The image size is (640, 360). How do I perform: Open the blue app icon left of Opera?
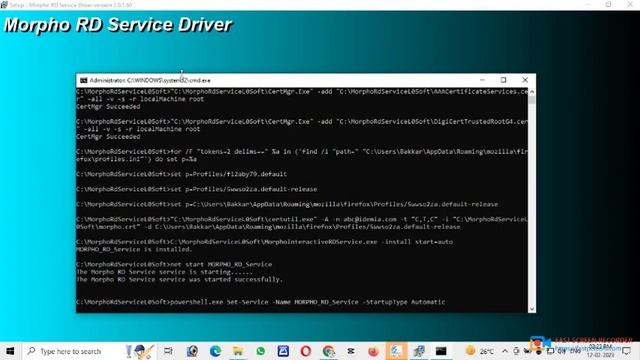coord(283,351)
